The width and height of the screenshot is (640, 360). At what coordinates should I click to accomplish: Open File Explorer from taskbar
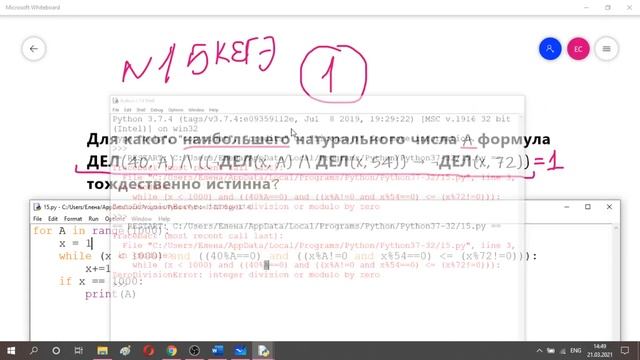tap(102, 351)
